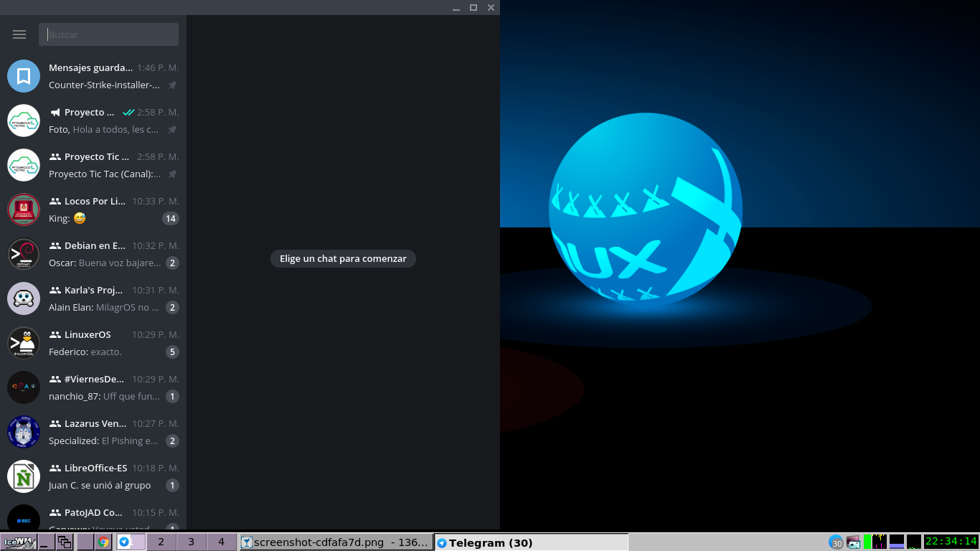
Task: Switch to workspace 4
Action: [x=221, y=542]
